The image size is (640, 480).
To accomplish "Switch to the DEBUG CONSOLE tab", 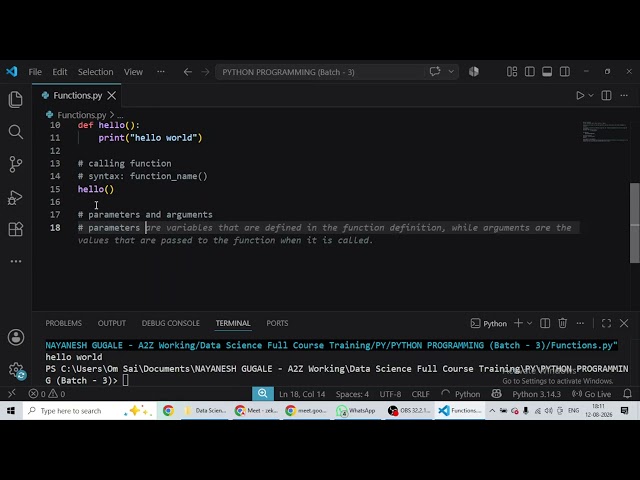I will tap(171, 323).
